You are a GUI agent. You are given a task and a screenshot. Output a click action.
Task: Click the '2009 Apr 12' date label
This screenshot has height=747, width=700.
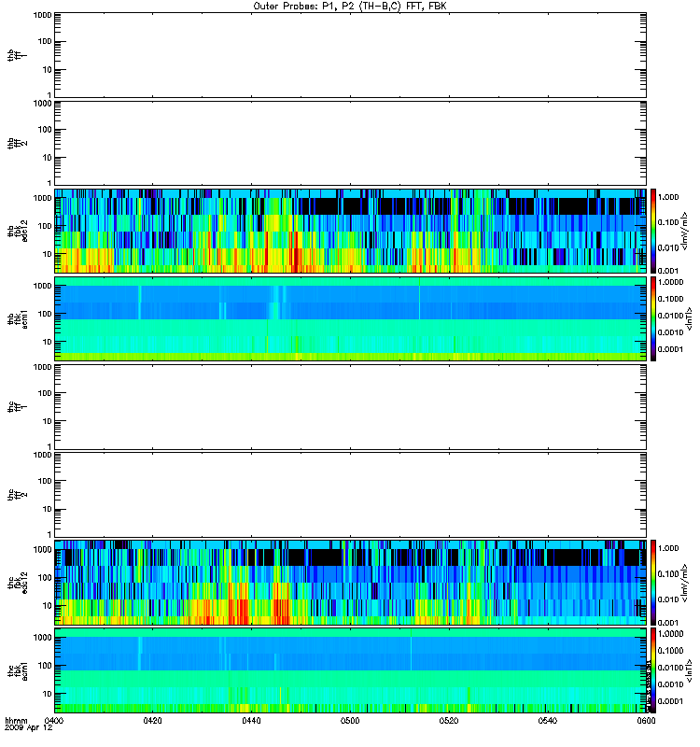click(x=29, y=728)
